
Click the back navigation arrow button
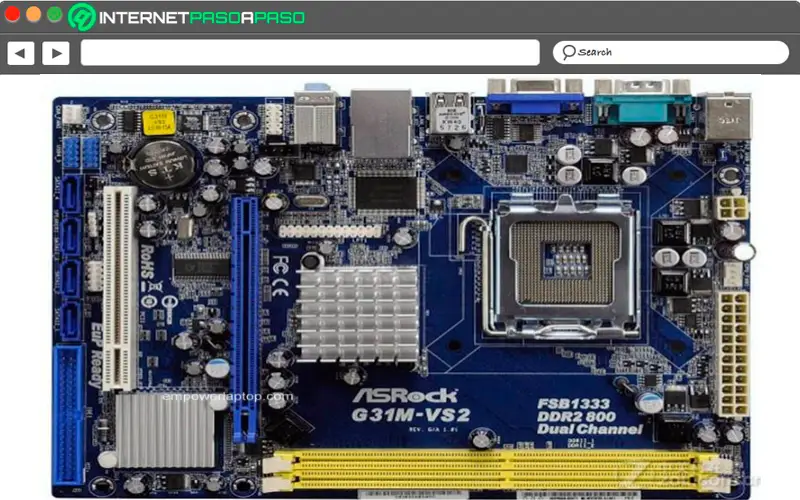point(21,53)
